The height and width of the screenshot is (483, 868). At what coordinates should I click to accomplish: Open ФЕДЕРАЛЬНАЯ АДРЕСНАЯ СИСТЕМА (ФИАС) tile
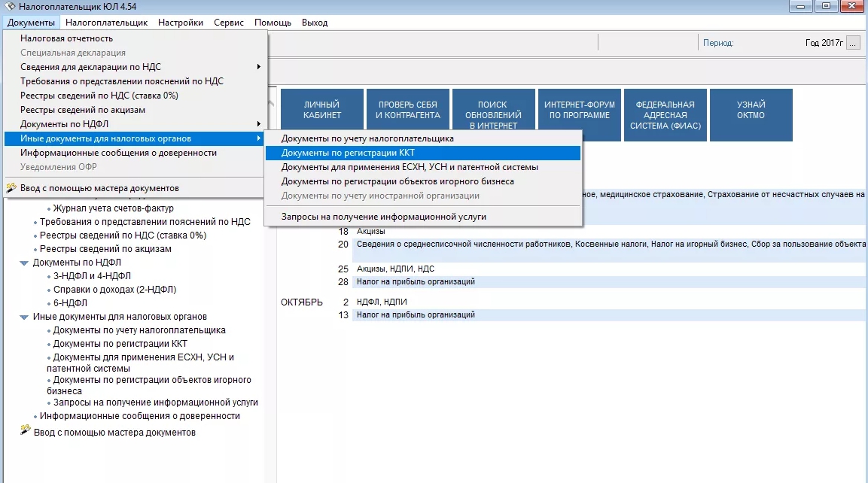coord(665,114)
